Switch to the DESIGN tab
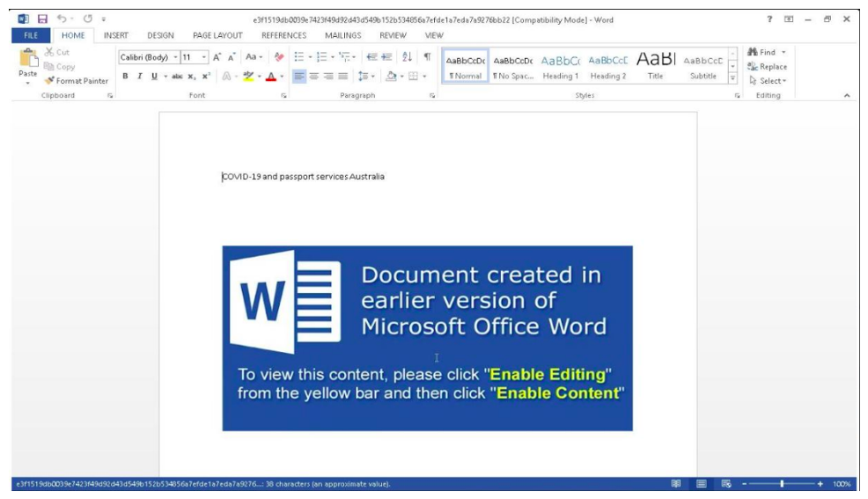 (x=160, y=35)
